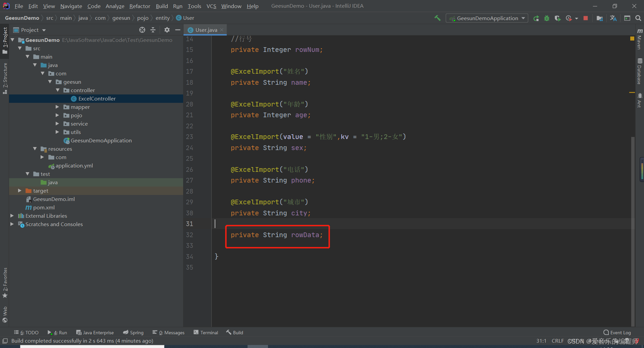Click the editor vertical scrollbar
Viewport: 644px width, 348px height.
click(633, 231)
